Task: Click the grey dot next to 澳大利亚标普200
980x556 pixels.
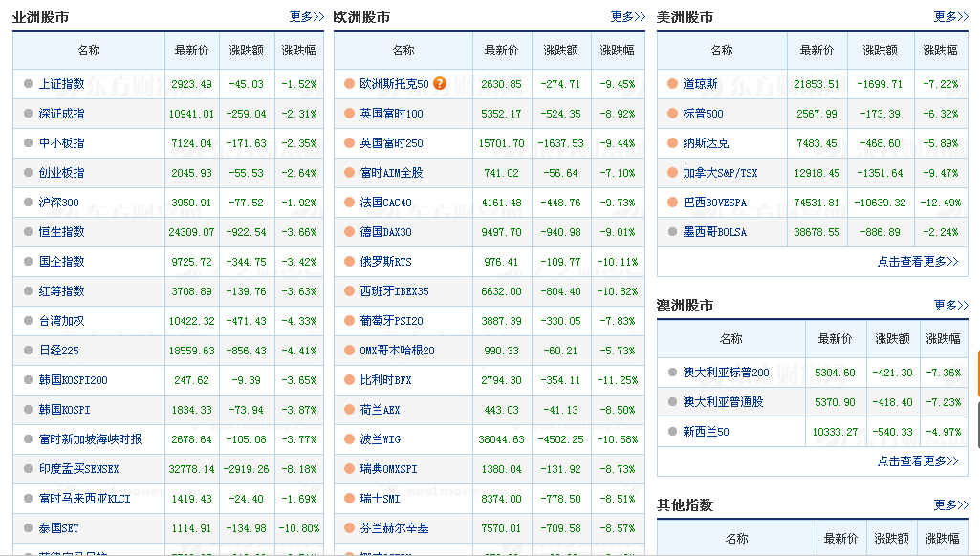Action: click(x=672, y=373)
